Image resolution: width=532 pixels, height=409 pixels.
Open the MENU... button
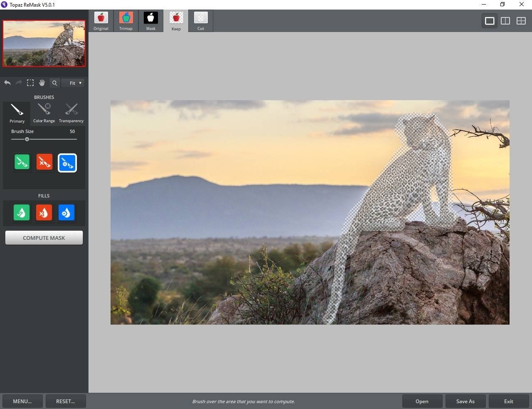22,401
